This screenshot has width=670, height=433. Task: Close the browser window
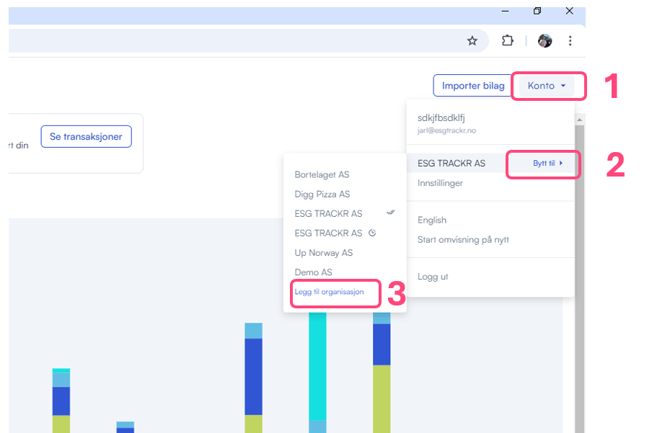(x=569, y=11)
